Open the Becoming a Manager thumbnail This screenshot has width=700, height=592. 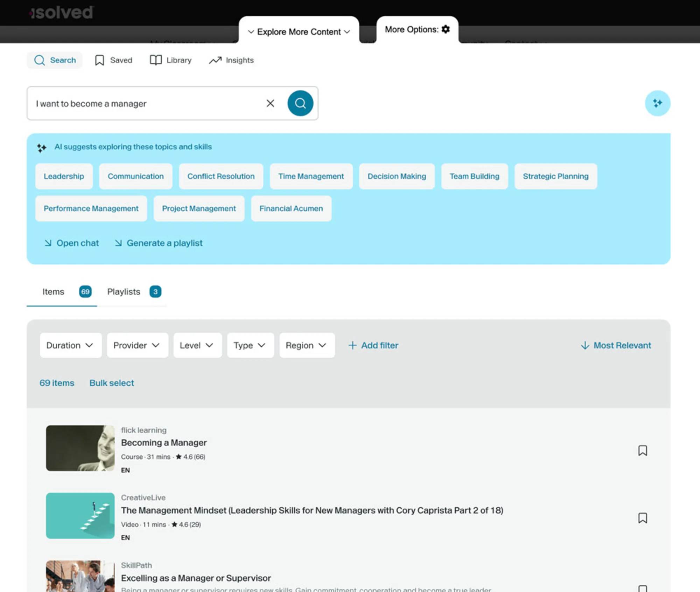coord(80,448)
